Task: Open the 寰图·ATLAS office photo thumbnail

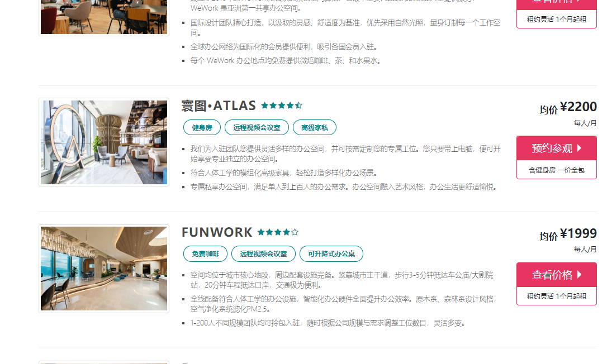Action: 104,142
